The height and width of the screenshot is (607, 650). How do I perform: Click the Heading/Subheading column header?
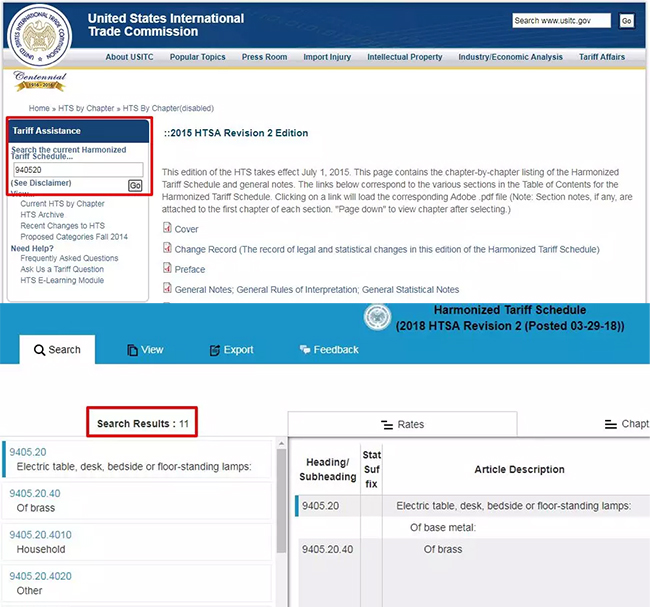(x=327, y=469)
